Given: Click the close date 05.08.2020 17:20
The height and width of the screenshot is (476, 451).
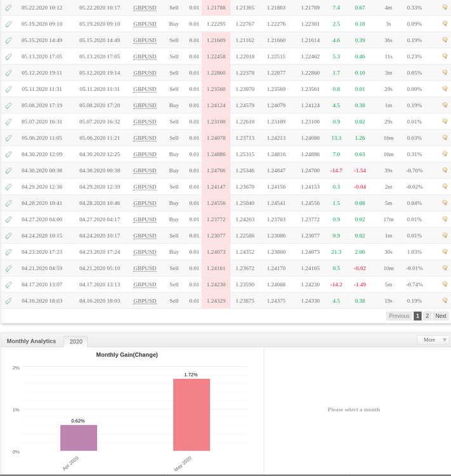Looking at the screenshot, I should tap(100, 105).
